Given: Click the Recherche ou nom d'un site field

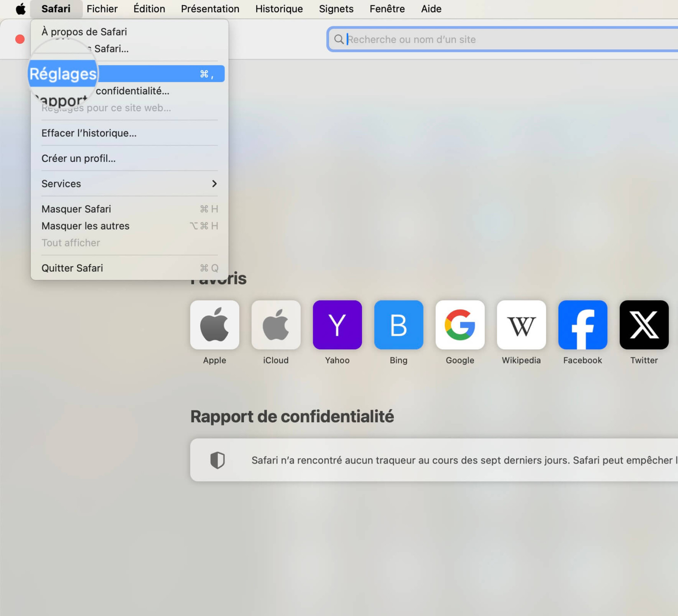Looking at the screenshot, I should point(503,39).
